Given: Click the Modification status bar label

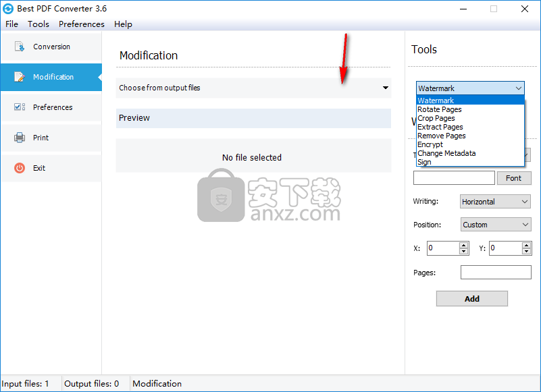Looking at the screenshot, I should tap(157, 384).
